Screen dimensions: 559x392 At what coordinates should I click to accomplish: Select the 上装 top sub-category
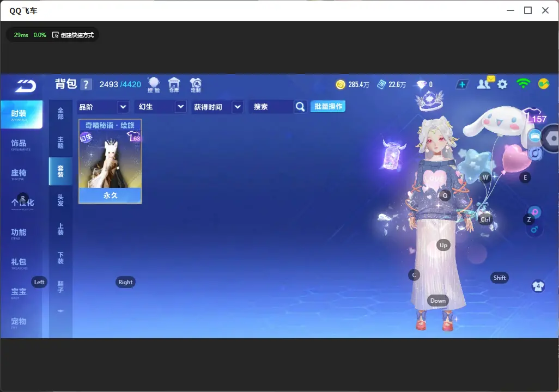point(60,229)
